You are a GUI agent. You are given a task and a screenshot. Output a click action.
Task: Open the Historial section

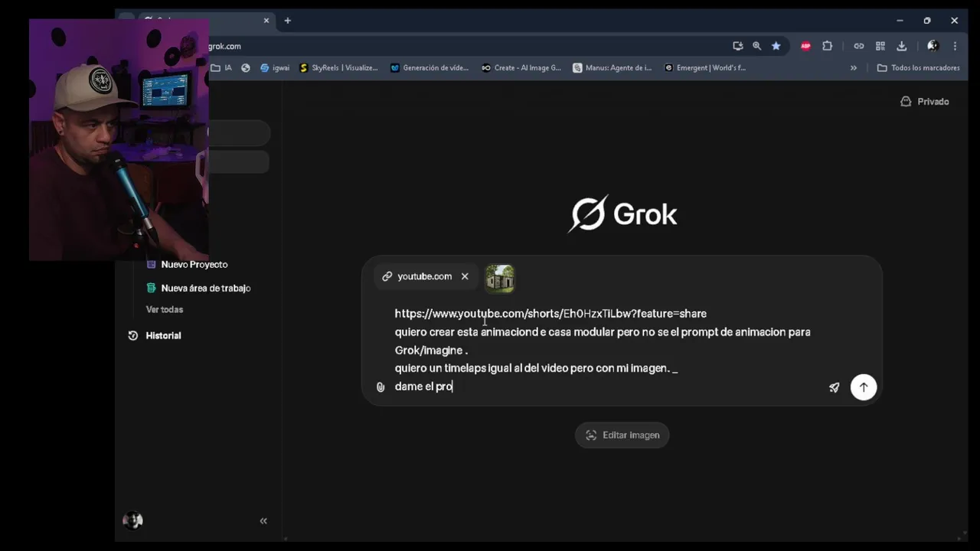pos(155,335)
